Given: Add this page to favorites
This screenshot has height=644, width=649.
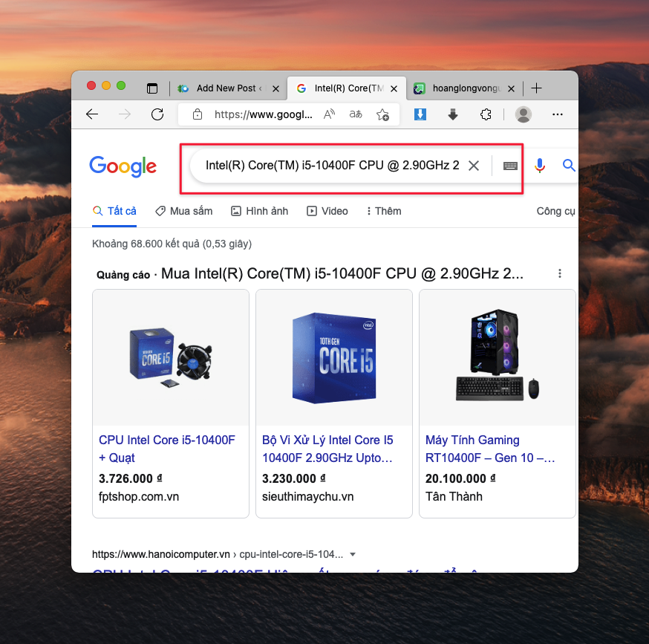Looking at the screenshot, I should tap(382, 114).
